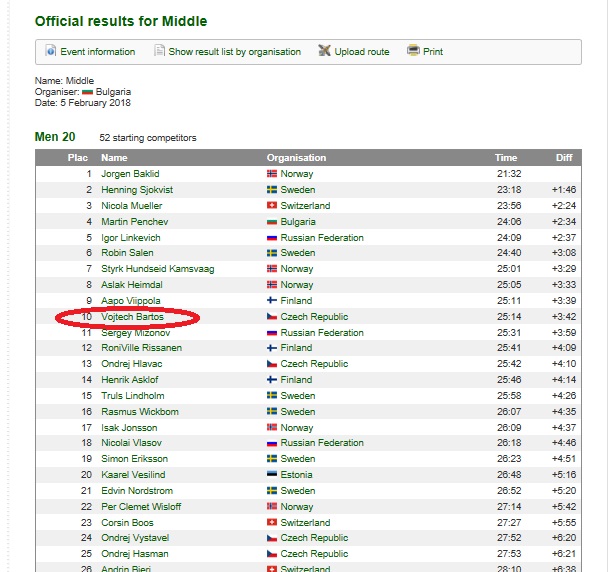Click the Bulgaria flag next to Organiser
Screen dimensions: 608x572
pos(87,91)
